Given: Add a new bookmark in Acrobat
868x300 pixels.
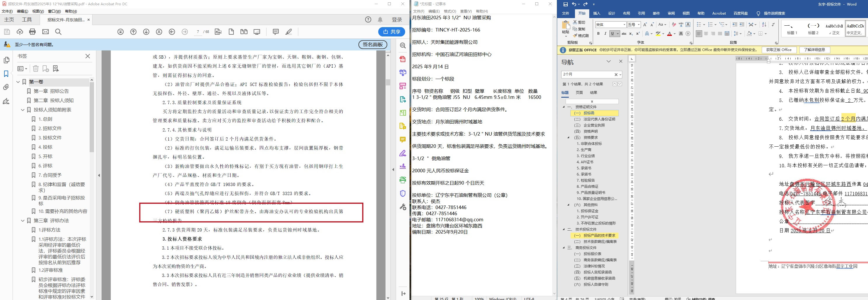Looking at the screenshot, I should click(46, 69).
